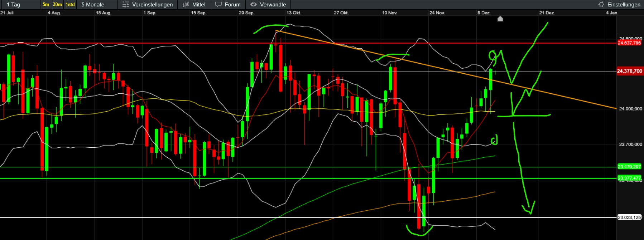Click the 24.000,000 price axis label
The height and width of the screenshot is (240, 644).
[630, 109]
